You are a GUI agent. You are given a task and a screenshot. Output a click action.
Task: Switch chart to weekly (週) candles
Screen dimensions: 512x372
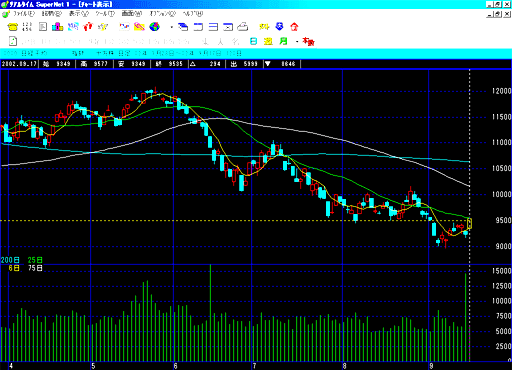[x=268, y=41]
